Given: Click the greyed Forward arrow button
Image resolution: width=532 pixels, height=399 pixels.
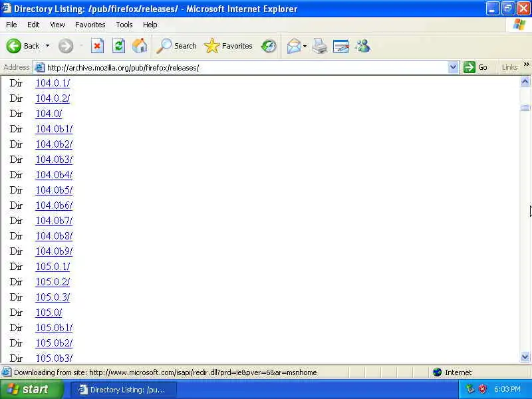Looking at the screenshot, I should click(65, 46).
